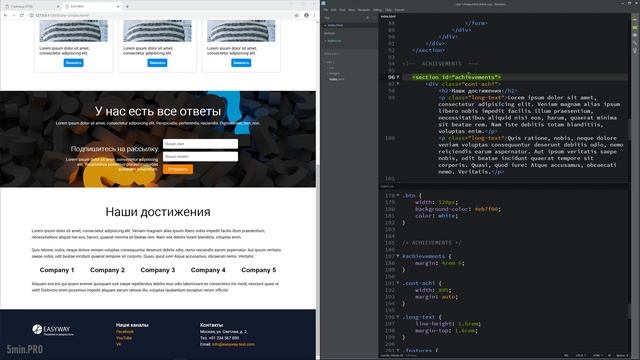Fold the .cont-achi rule at line 191

[398, 283]
